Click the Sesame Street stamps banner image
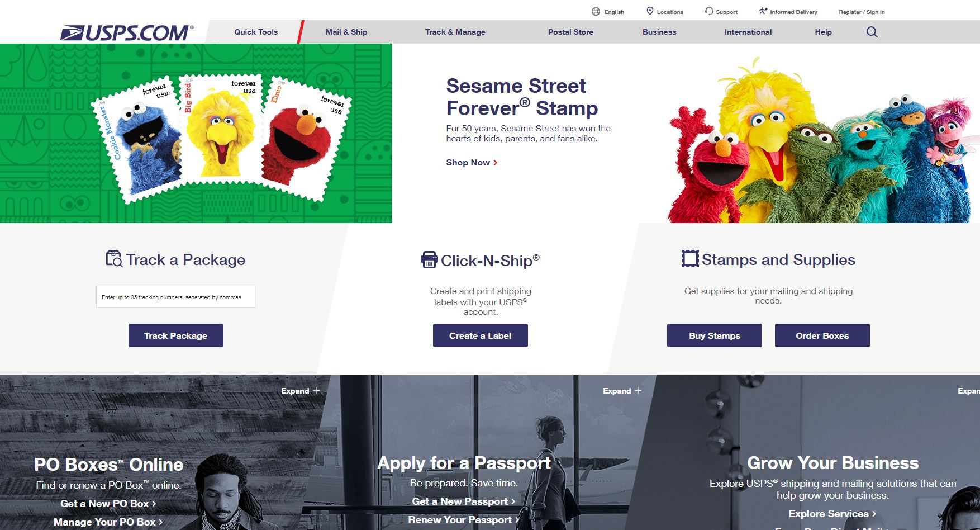 click(x=196, y=133)
